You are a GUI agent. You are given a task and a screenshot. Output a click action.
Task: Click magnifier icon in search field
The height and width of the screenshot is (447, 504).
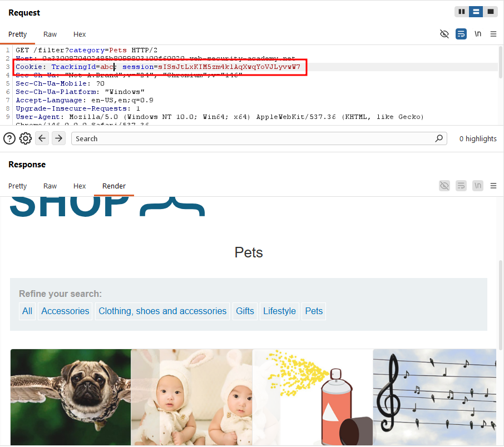[x=439, y=138]
